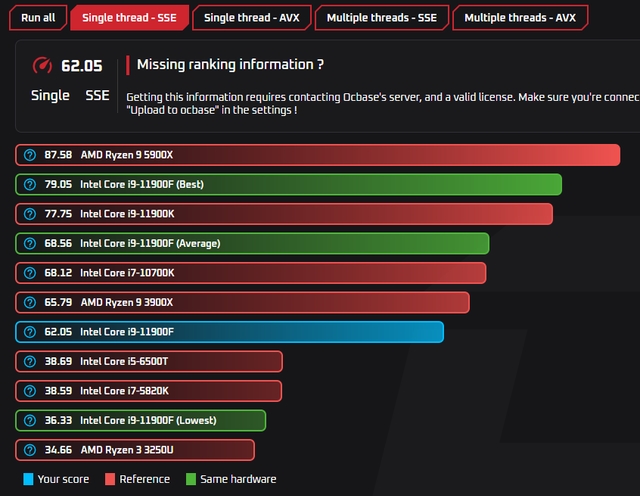This screenshot has width=640, height=496.
Task: Open the Multiple threads - SSE tab
Action: click(382, 18)
